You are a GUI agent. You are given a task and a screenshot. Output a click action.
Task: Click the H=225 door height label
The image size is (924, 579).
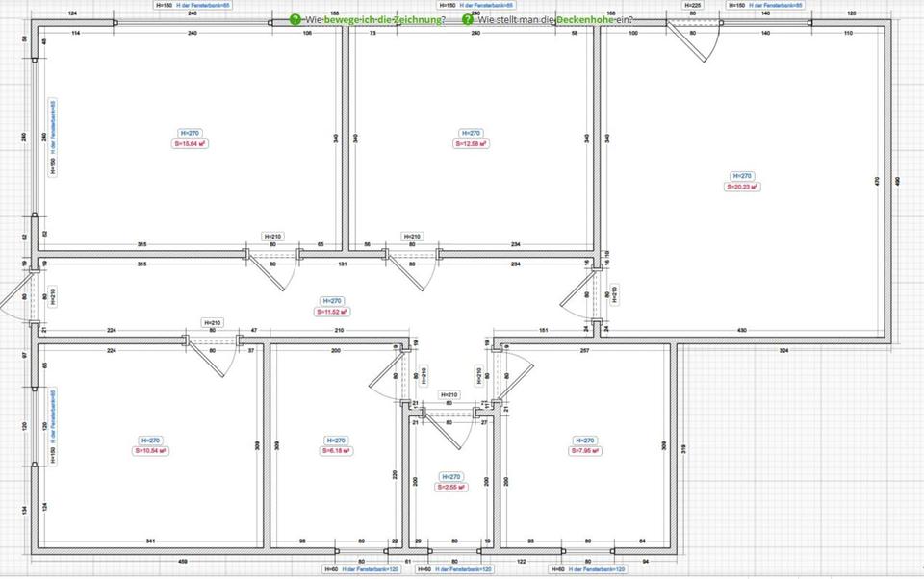692,5
